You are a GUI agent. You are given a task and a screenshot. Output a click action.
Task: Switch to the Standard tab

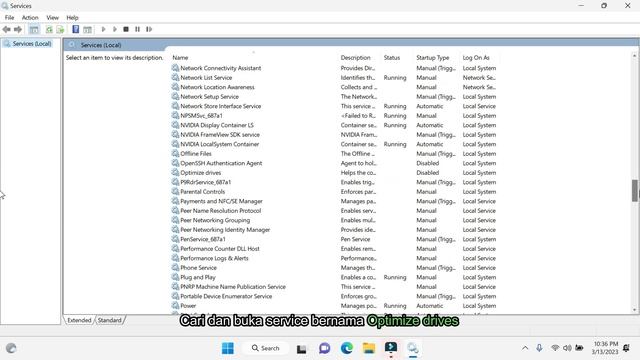point(109,320)
